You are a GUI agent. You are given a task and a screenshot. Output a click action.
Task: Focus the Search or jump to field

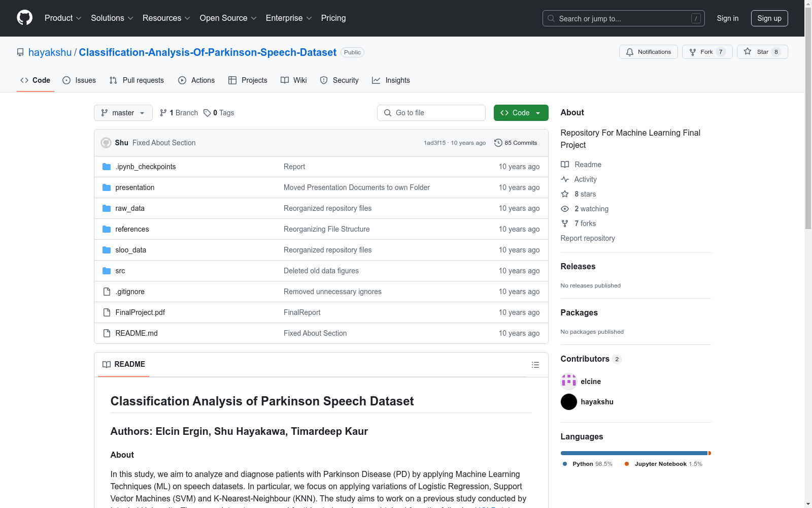pos(624,18)
